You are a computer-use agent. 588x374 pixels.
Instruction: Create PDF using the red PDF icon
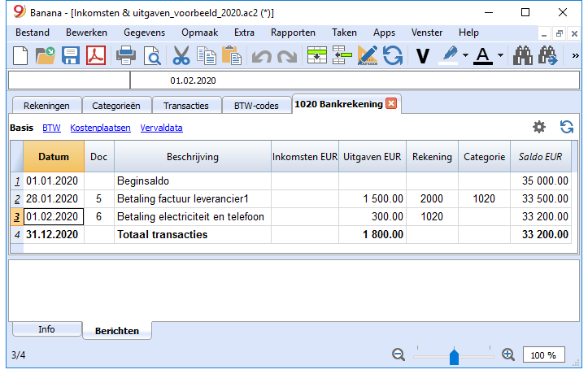96,56
